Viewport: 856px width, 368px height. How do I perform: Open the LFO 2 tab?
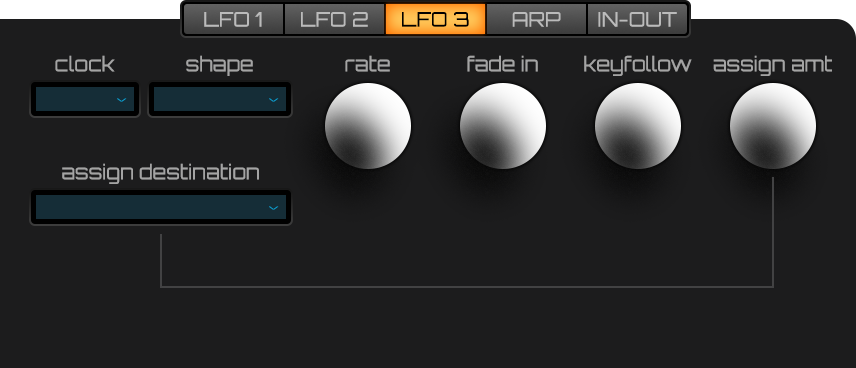tap(335, 19)
